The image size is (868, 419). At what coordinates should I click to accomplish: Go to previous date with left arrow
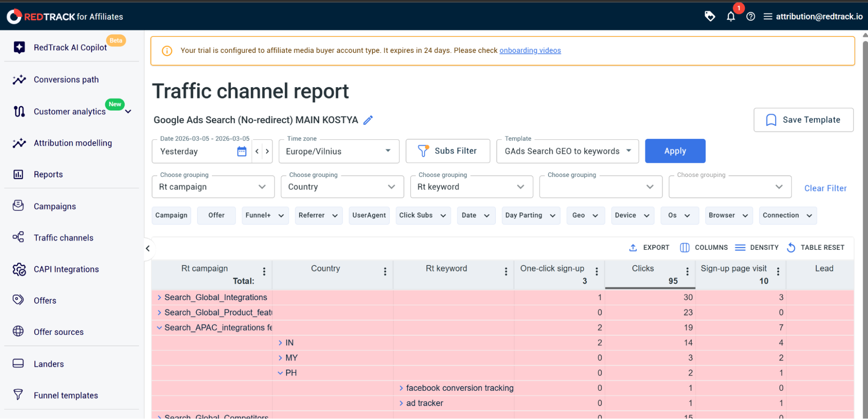pos(257,151)
